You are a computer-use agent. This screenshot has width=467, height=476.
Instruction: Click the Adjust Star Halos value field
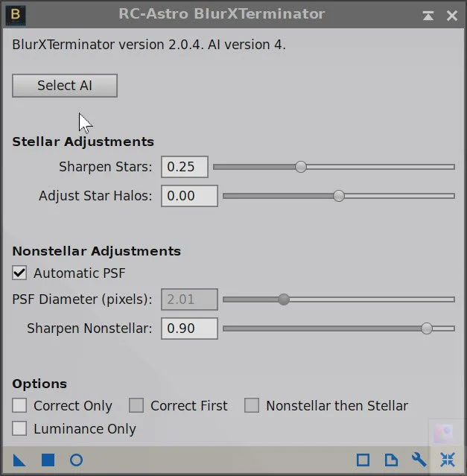189,196
